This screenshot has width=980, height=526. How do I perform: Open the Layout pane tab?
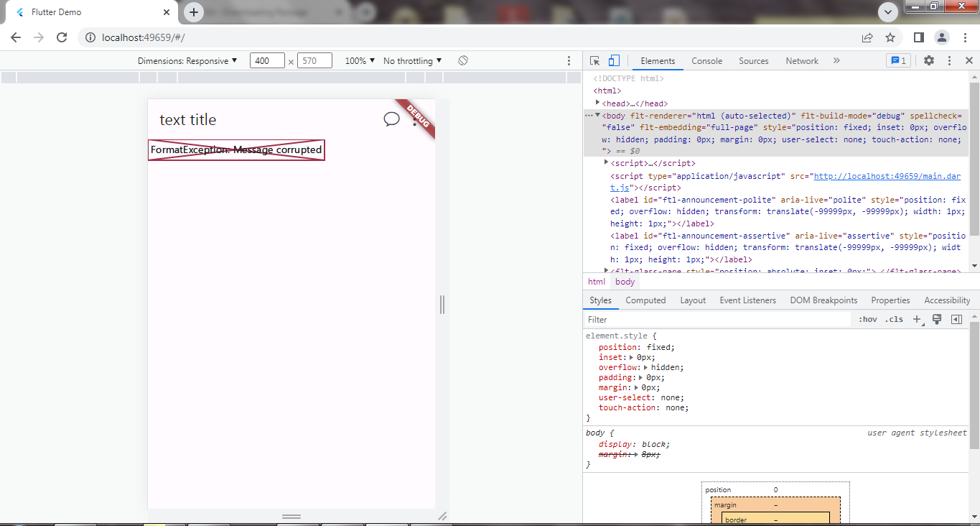coord(693,300)
